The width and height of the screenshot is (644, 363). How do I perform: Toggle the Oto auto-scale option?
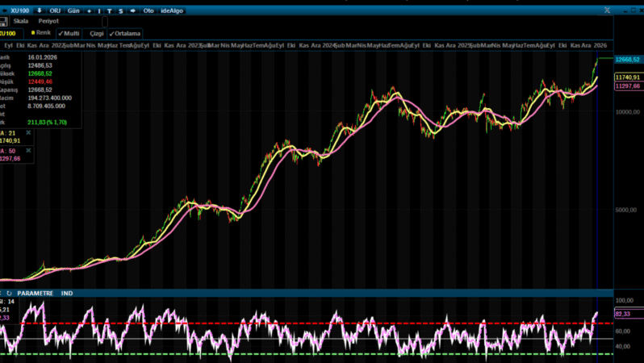148,10
